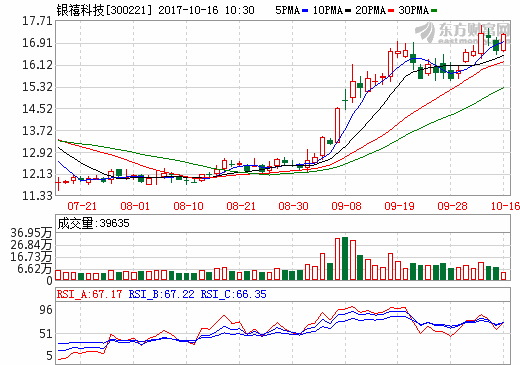Click the 10PMA black legend swatch
This screenshot has width=520, height=365.
[x=348, y=11]
